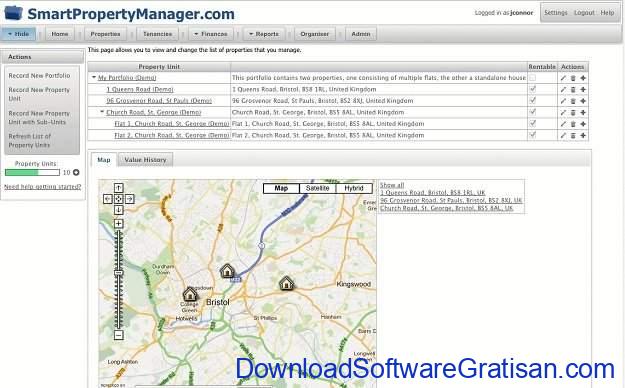Zoom out of the map with minus button
Image resolution: width=625 pixels, height=388 pixels.
point(118,335)
